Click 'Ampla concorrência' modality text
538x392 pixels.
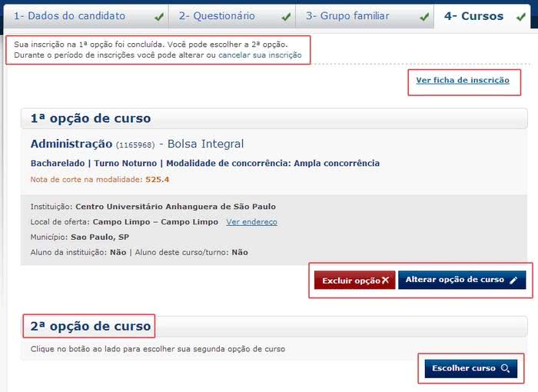click(337, 164)
